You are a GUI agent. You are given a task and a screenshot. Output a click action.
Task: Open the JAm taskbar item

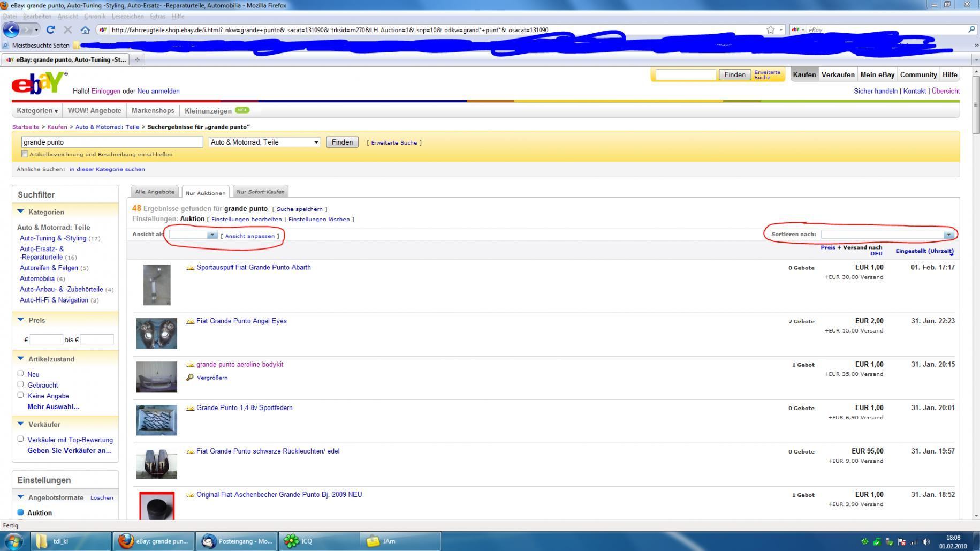(x=401, y=541)
